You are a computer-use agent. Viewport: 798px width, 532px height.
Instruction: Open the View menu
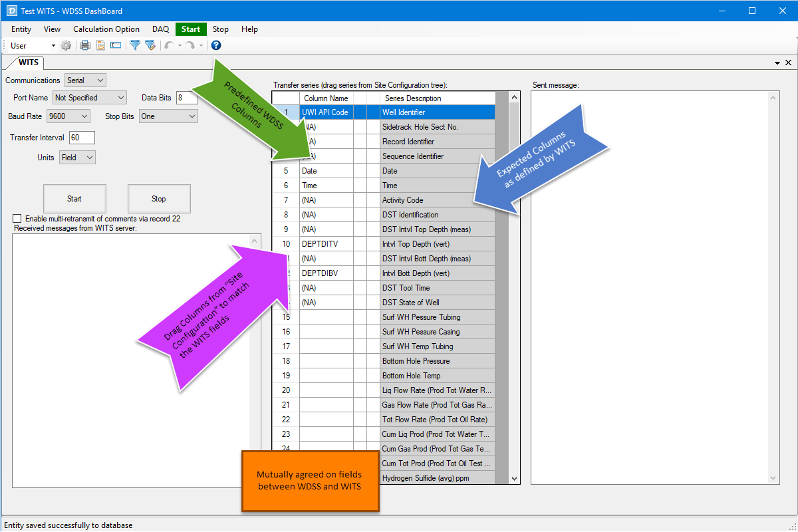pyautogui.click(x=52, y=29)
